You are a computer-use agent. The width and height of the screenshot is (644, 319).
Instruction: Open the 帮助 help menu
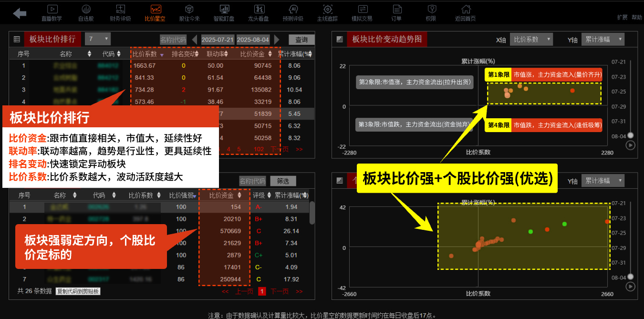tap(637, 17)
